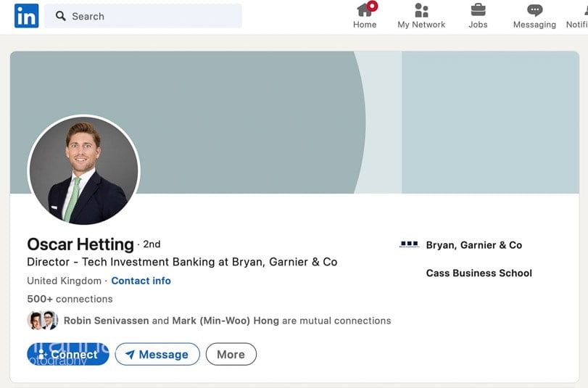588x388 pixels.
Task: Expand the More options button
Action: click(231, 354)
